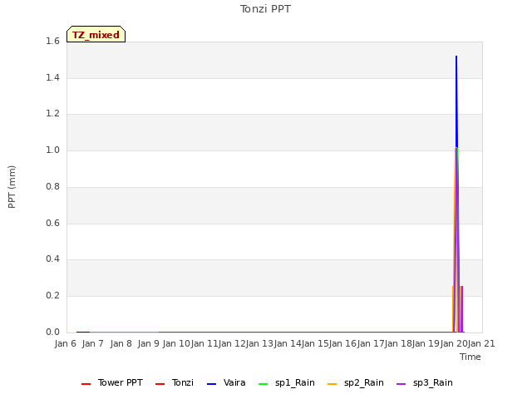
Task: Click the TZ_mixed label badge
Action: click(96, 34)
